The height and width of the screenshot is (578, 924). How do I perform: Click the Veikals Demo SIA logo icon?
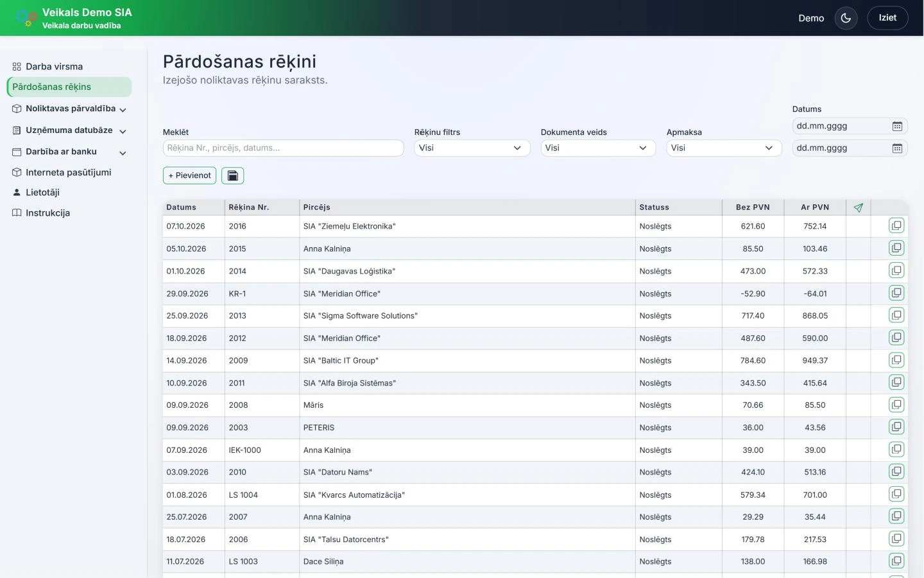tap(26, 18)
